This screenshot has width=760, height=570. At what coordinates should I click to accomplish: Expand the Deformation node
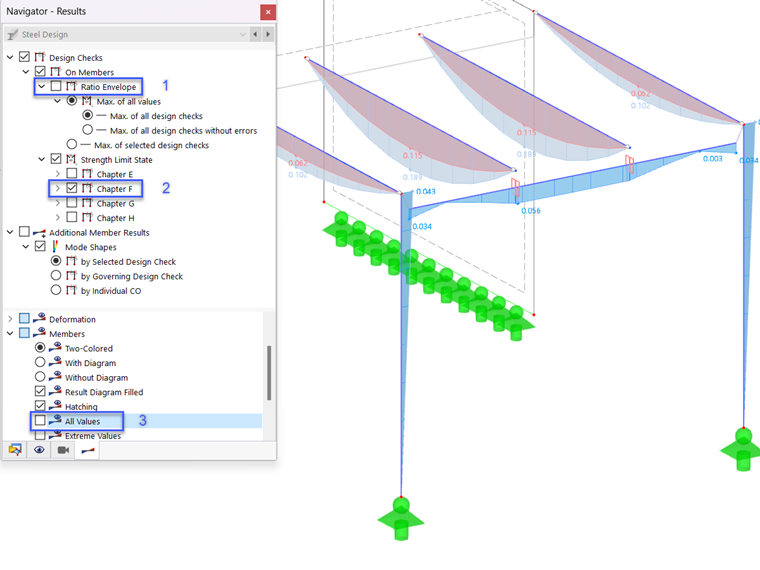click(10, 319)
